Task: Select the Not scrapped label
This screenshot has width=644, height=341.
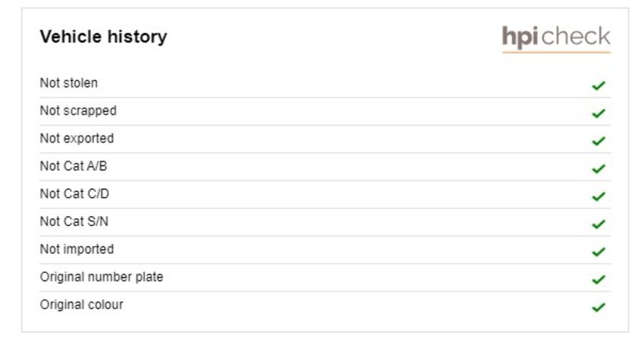Action: tap(78, 111)
